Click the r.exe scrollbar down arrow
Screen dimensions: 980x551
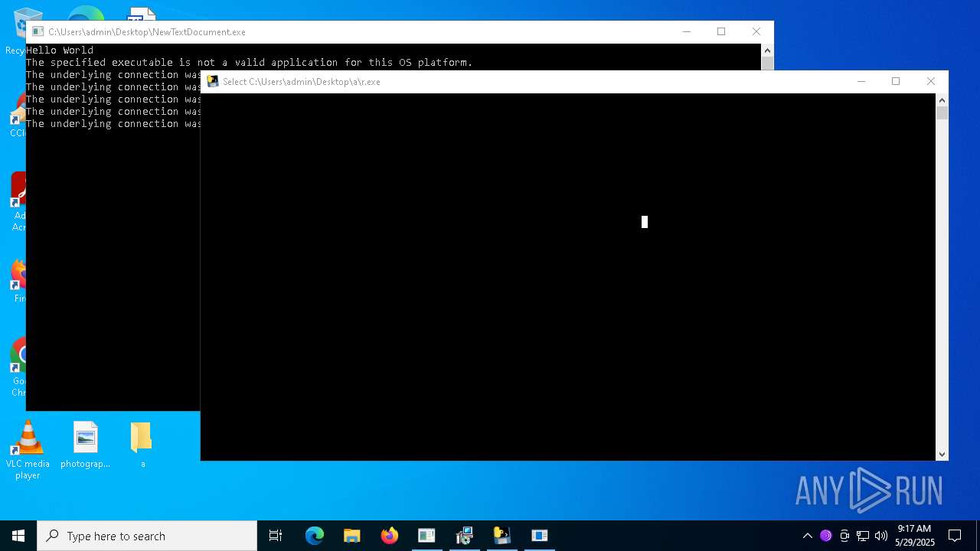point(942,454)
